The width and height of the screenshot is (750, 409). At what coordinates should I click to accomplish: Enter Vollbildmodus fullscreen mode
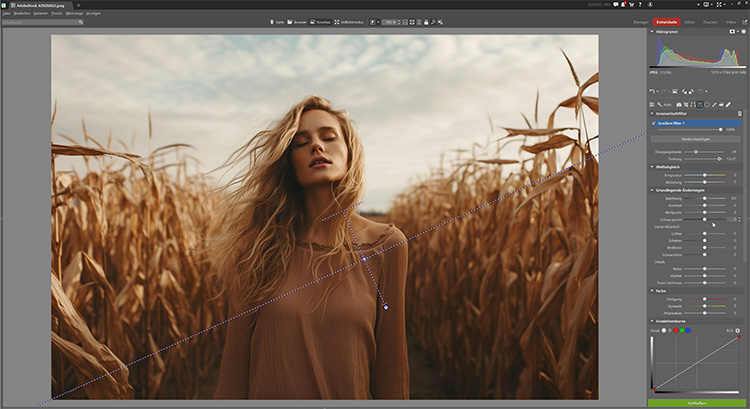pyautogui.click(x=349, y=21)
